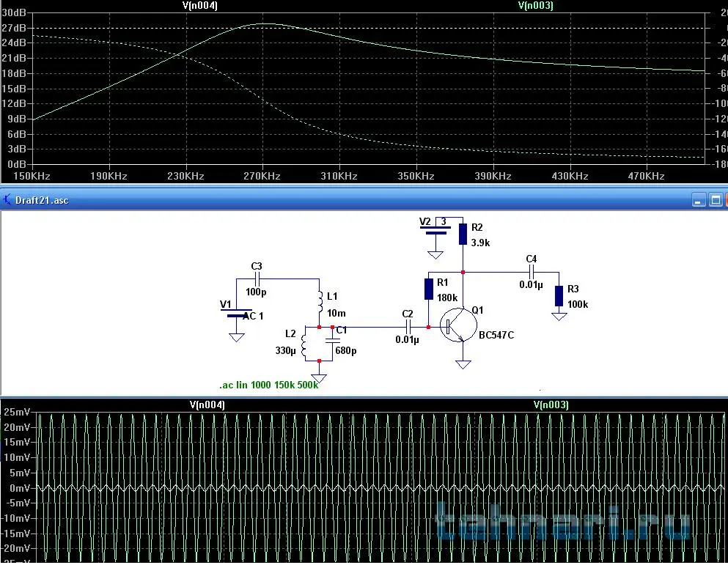Select capacitor C4 symbol

coord(532,273)
